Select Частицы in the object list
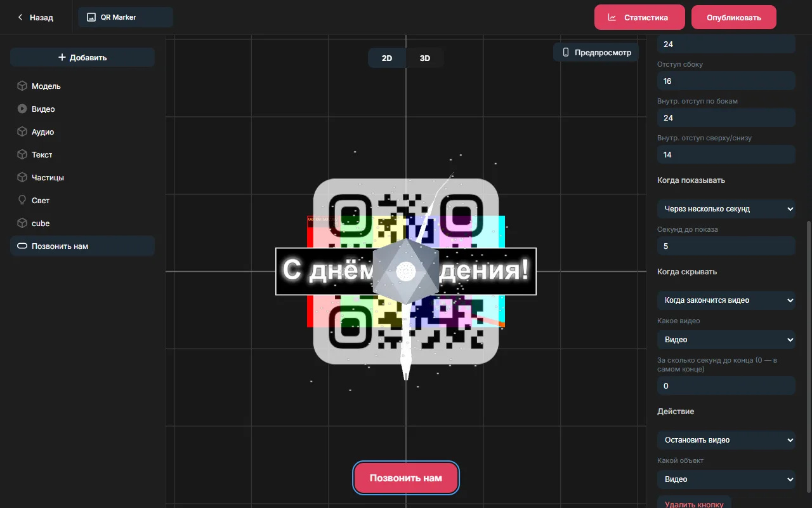This screenshot has height=508, width=812. 82,178
